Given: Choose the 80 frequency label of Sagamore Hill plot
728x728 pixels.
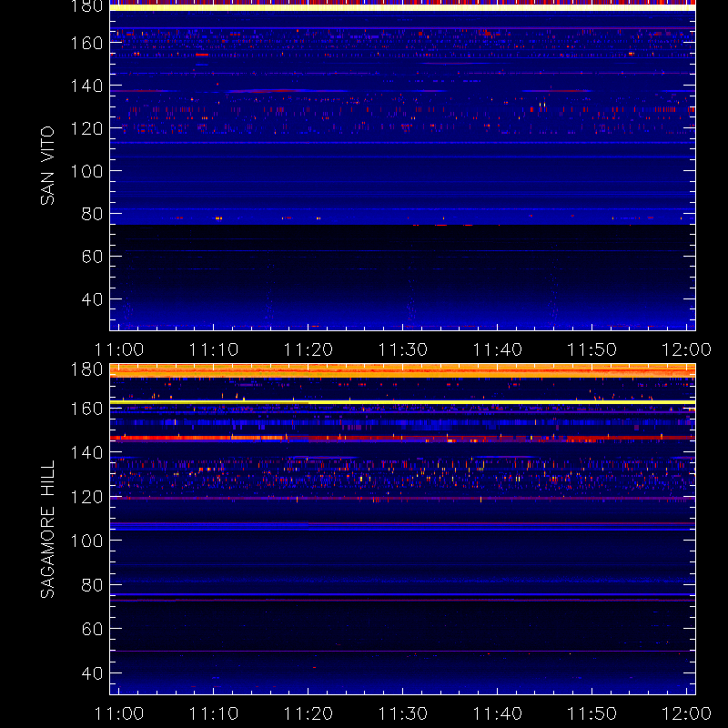Looking at the screenshot, I should pos(92,585).
